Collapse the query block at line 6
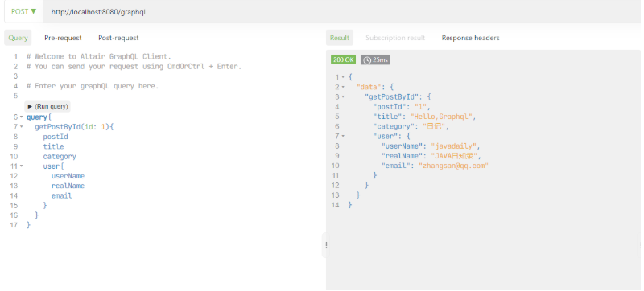 point(22,117)
